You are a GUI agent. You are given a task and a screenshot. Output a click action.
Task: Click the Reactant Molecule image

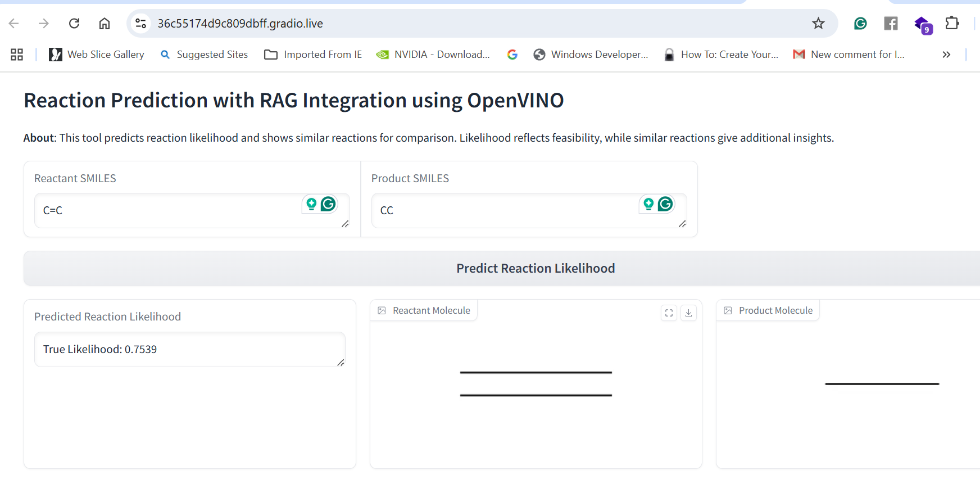click(x=536, y=384)
